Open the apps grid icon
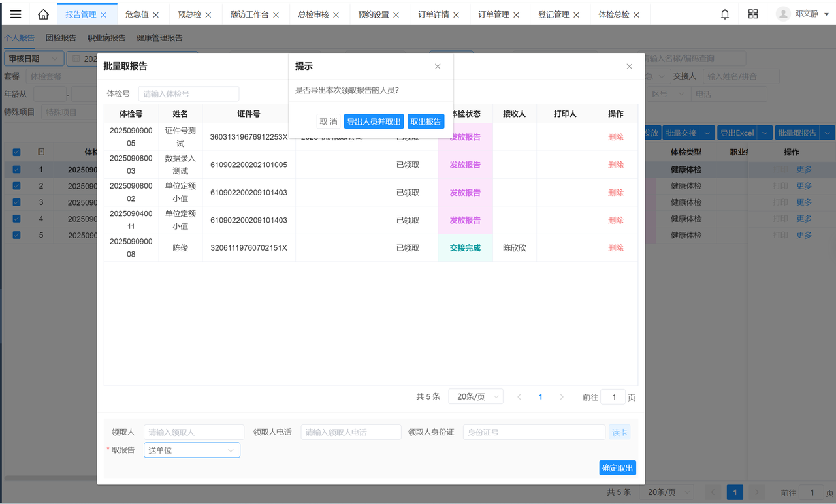This screenshot has width=836, height=504. click(x=753, y=14)
